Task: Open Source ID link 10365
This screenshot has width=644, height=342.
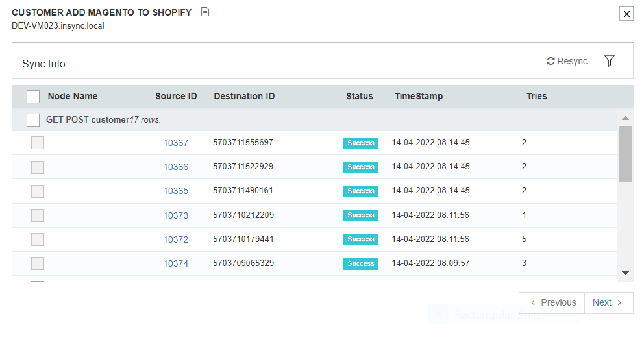Action: pos(176,191)
